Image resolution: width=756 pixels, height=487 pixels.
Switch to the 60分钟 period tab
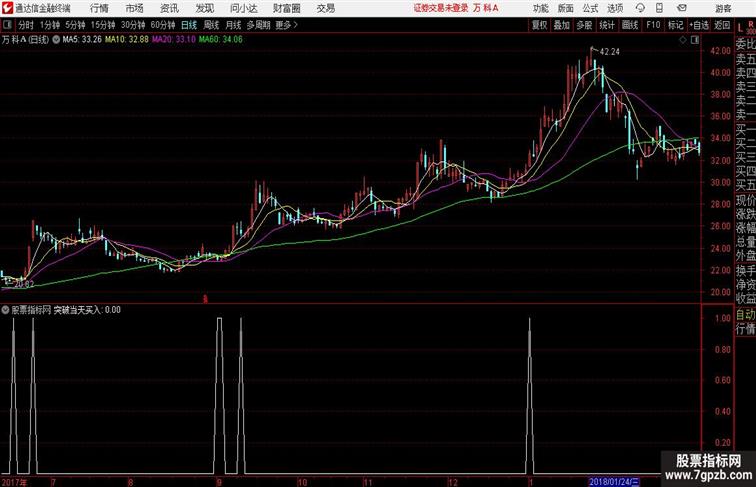click(163, 25)
